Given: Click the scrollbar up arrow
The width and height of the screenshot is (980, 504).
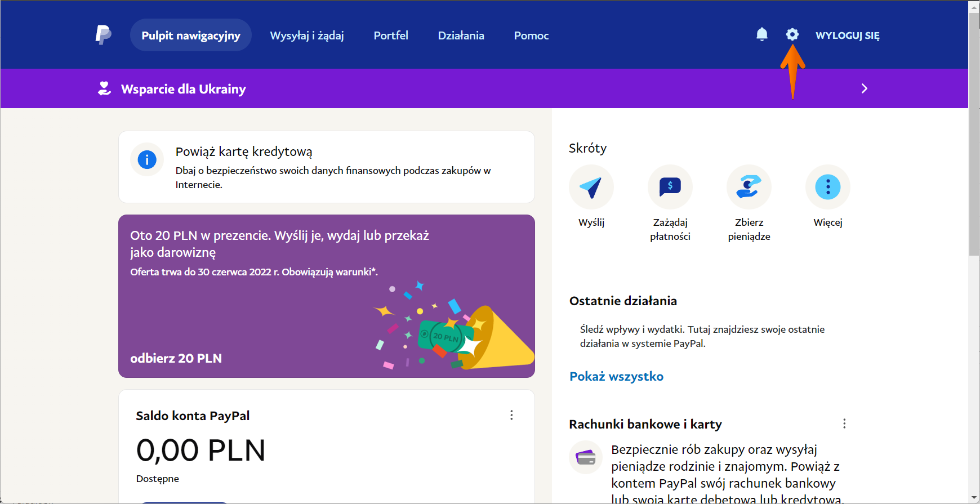Looking at the screenshot, I should (x=974, y=6).
